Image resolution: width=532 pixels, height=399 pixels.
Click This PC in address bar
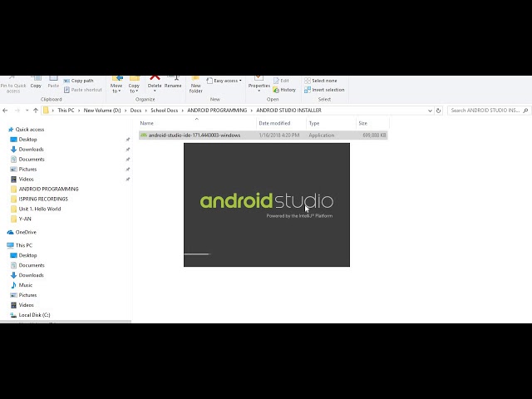[66, 111]
